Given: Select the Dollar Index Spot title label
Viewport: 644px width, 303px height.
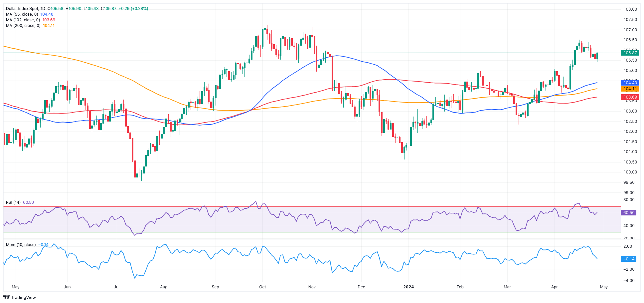Looking at the screenshot, I should pyautogui.click(x=23, y=9).
